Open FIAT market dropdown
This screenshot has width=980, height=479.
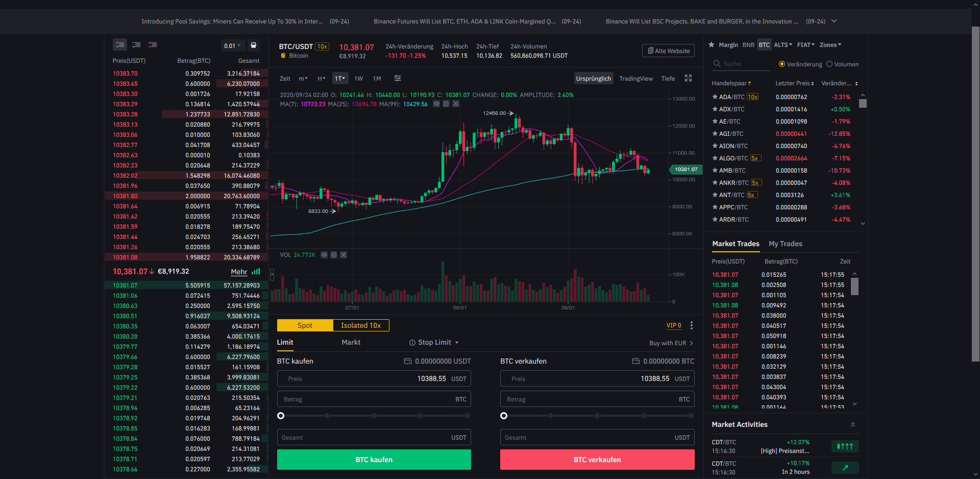click(806, 45)
